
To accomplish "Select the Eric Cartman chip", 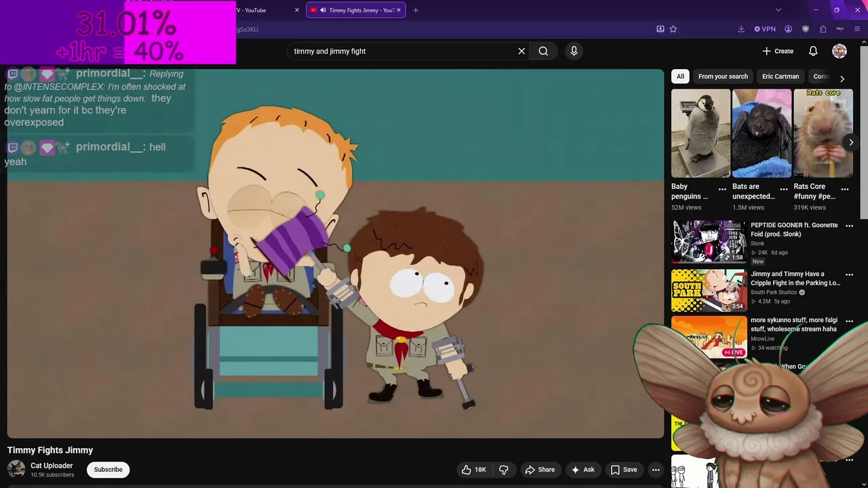I will (x=781, y=77).
